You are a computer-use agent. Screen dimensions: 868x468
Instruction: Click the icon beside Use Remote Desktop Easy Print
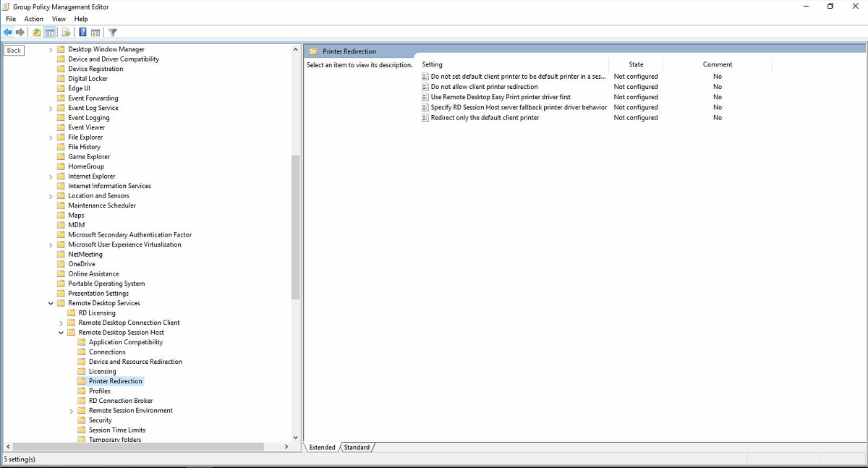pos(424,97)
